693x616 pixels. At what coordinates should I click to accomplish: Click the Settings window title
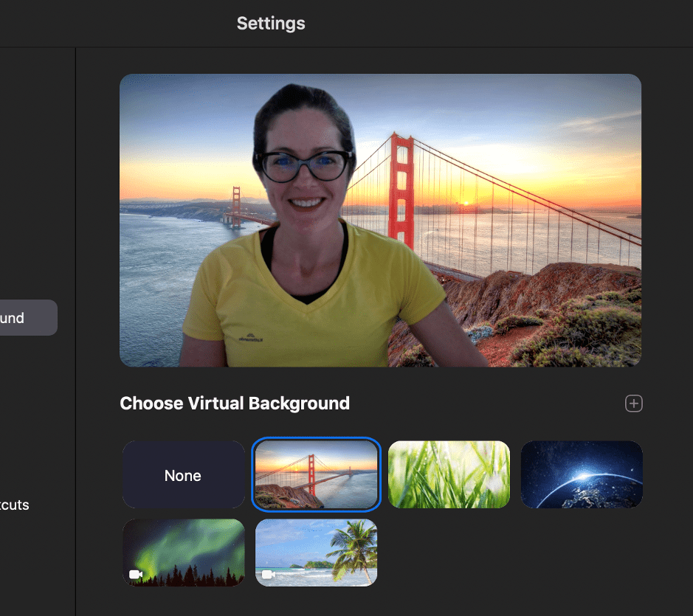tap(271, 24)
